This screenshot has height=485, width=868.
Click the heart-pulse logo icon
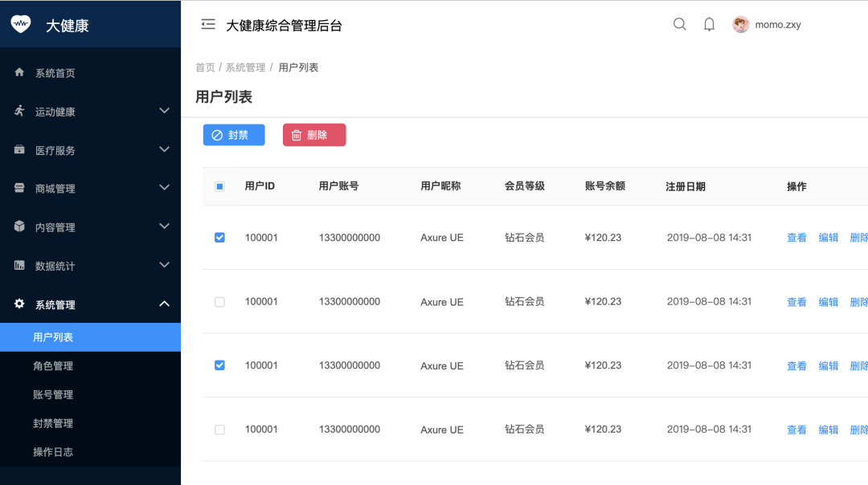click(x=21, y=24)
